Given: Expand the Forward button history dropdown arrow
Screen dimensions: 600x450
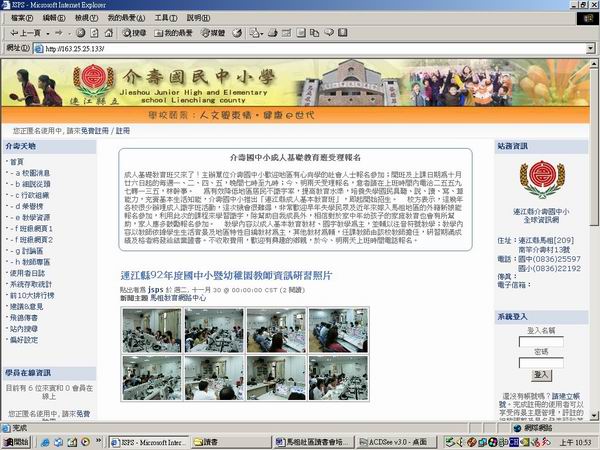Looking at the screenshot, I should [x=69, y=33].
